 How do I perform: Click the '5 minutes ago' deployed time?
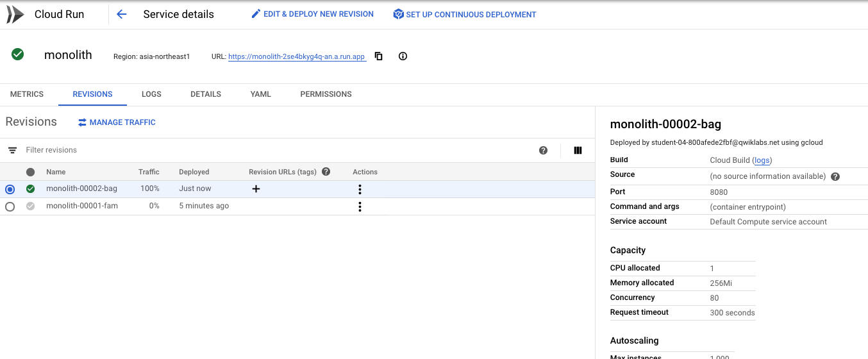204,206
